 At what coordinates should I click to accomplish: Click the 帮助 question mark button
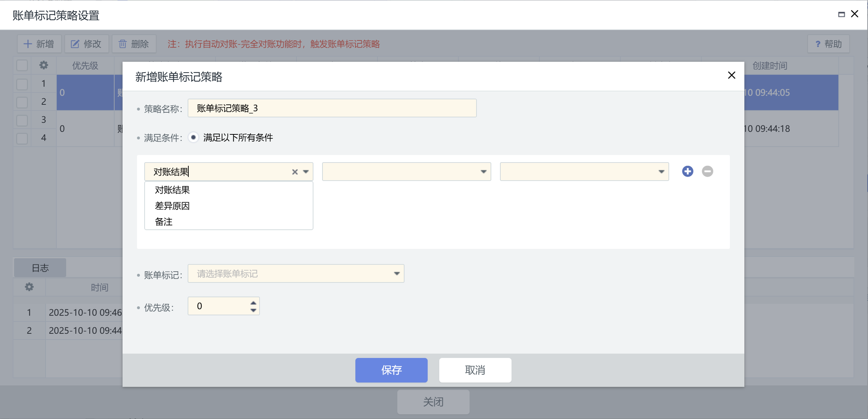tap(828, 44)
